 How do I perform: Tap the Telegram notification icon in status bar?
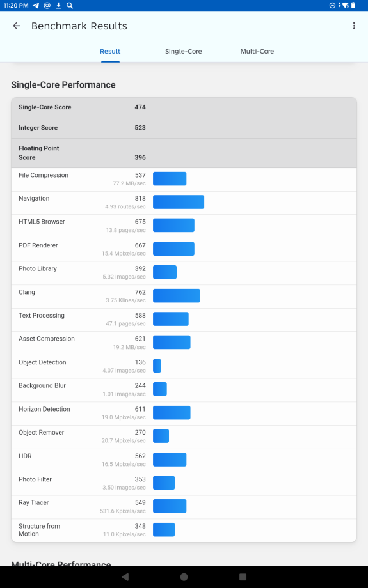point(36,5)
